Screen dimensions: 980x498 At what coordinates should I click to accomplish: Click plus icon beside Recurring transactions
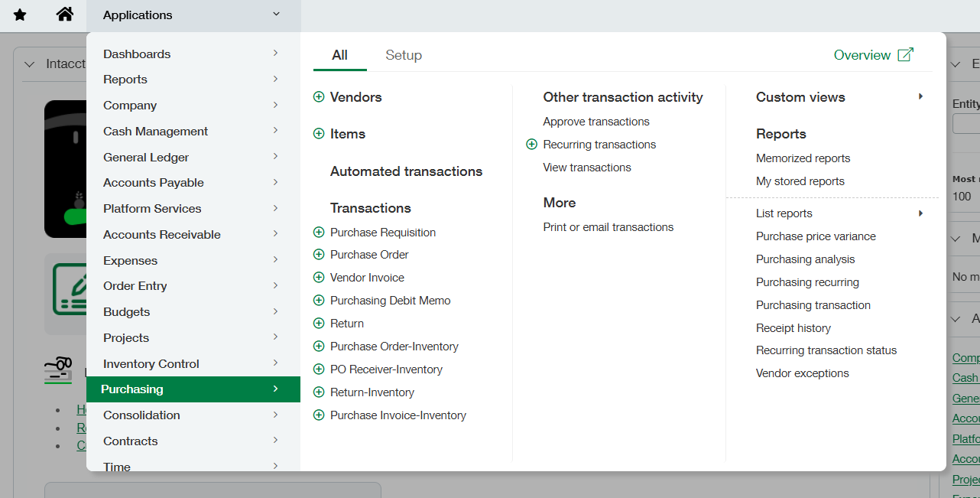tap(532, 145)
